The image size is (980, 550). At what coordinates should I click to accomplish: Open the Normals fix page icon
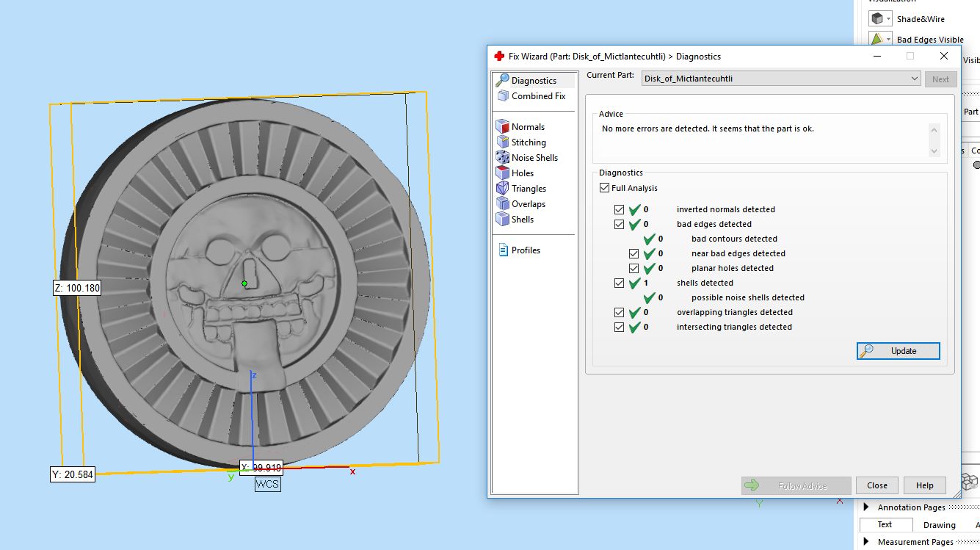(x=503, y=127)
